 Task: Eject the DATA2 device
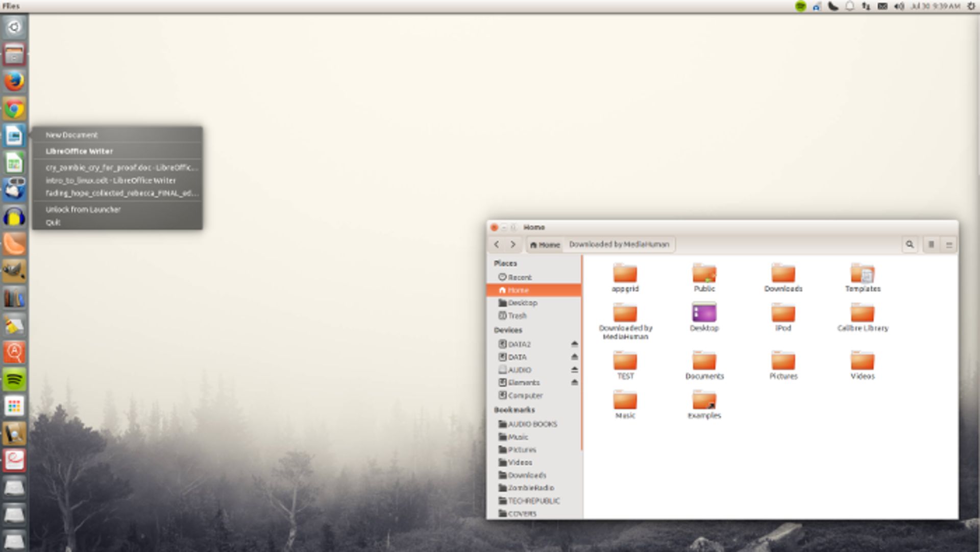(x=574, y=344)
